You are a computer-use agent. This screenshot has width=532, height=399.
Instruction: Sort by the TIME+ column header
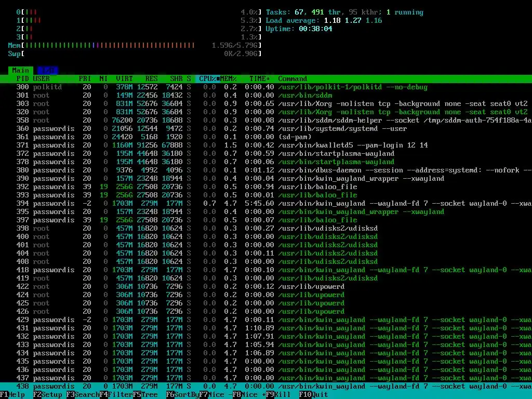(260, 79)
